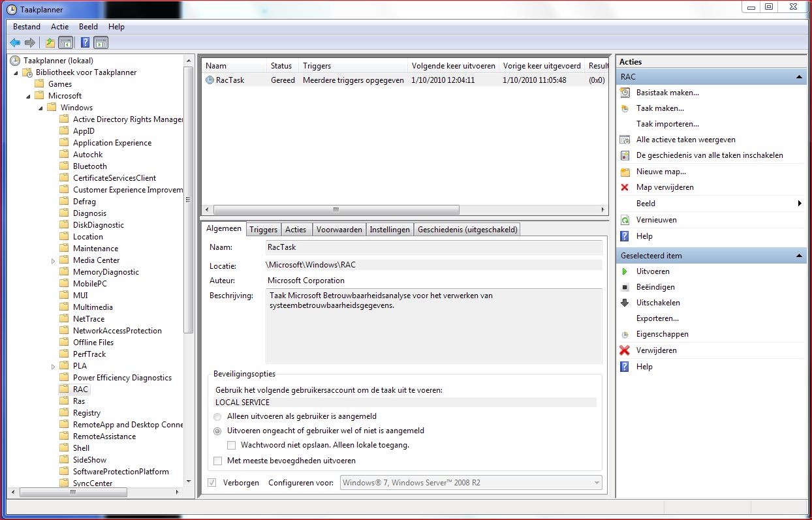Click the task list horizontal scrollbar thumb
Viewport: 812px width, 520px height.
click(336, 210)
